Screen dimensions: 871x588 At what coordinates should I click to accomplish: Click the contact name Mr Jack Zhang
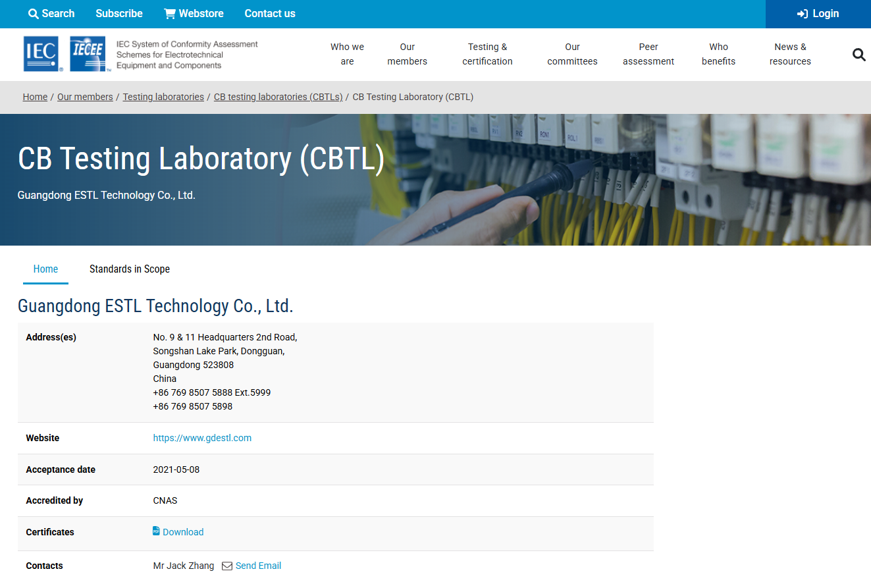click(184, 566)
